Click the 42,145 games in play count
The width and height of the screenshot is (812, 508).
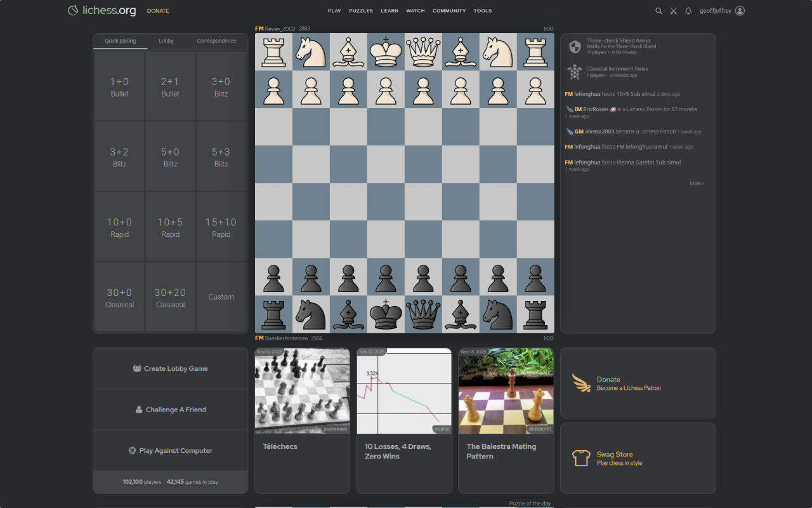(192, 482)
